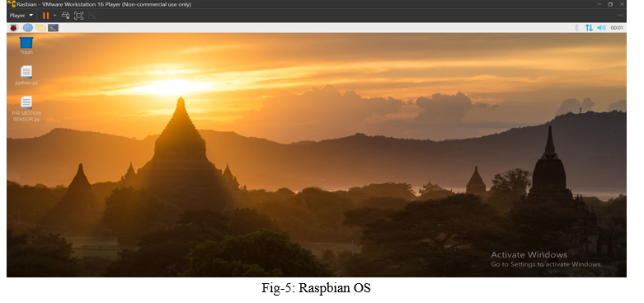Click the greyed-out Unity mode icon
The image size is (644, 303).
pyautogui.click(x=92, y=16)
